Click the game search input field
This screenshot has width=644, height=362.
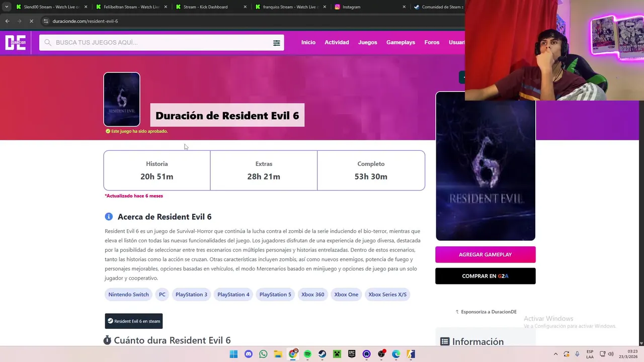pyautogui.click(x=162, y=42)
